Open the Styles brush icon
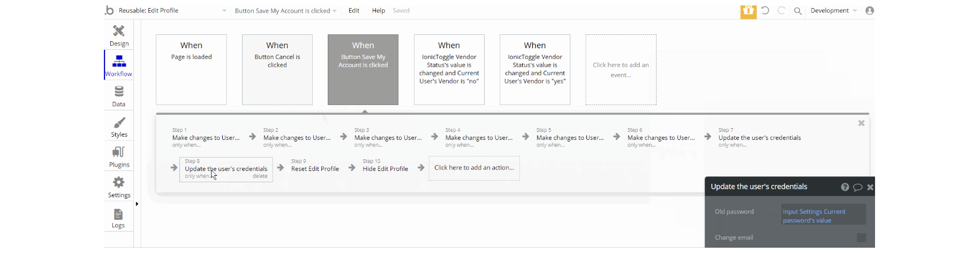The image size is (980, 253). [x=119, y=123]
